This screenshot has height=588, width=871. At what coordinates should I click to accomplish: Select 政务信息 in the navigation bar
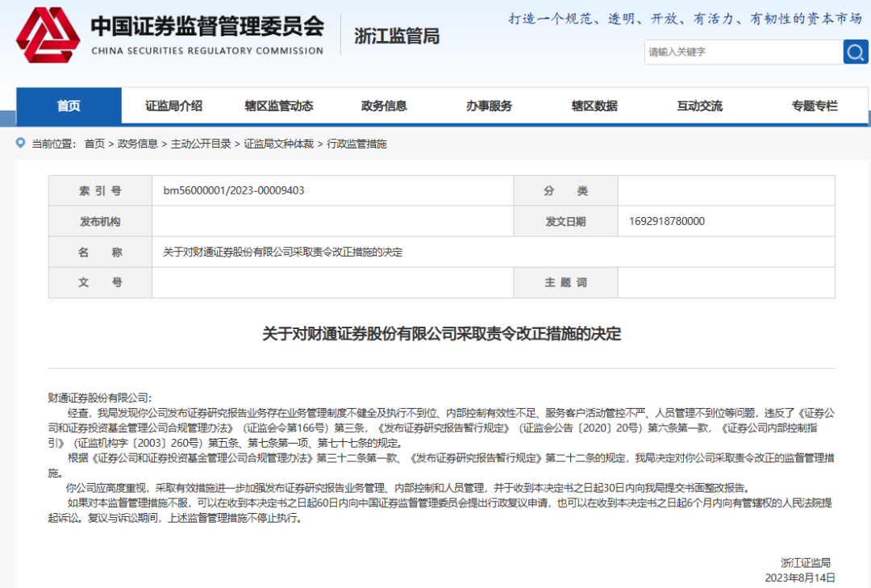coord(383,105)
